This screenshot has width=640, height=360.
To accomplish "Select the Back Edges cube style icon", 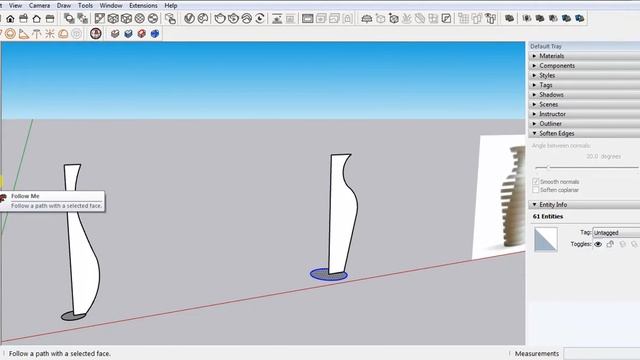I will click(113, 18).
